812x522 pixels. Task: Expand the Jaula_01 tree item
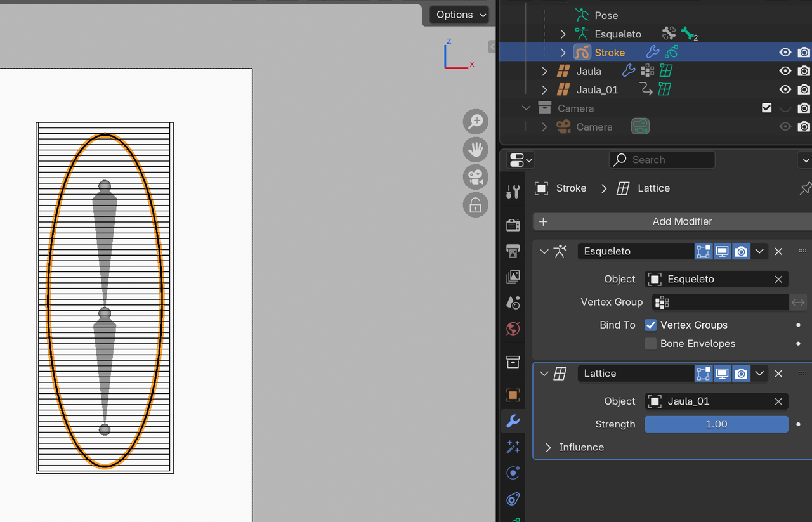pyautogui.click(x=544, y=89)
